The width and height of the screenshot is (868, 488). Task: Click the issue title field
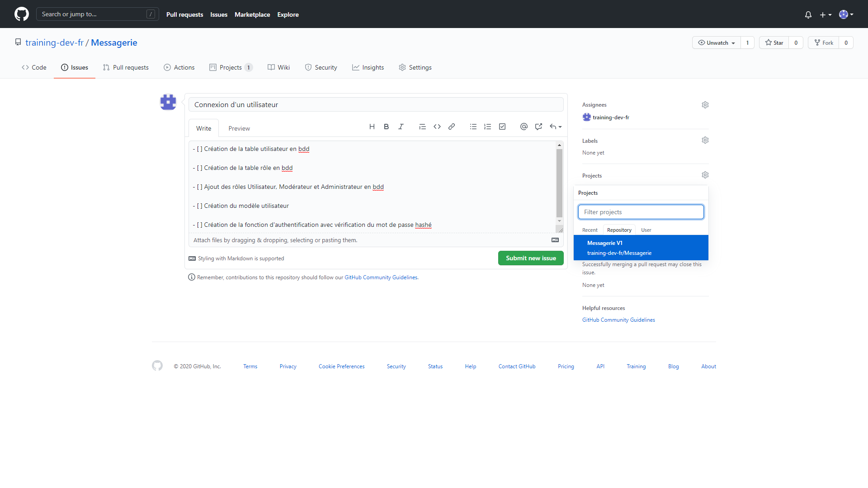(376, 104)
